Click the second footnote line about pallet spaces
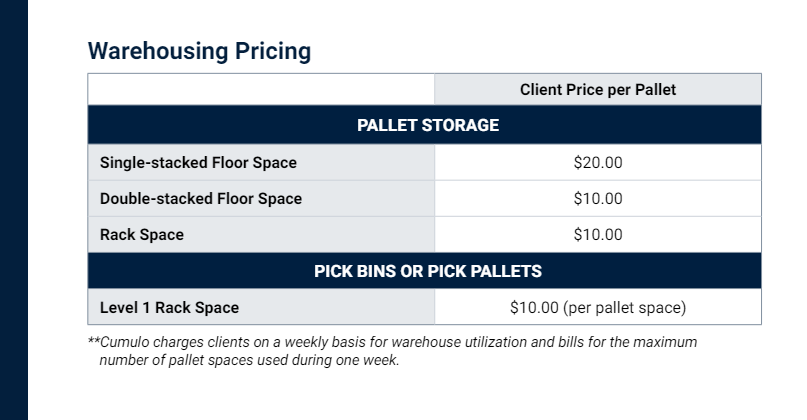807x420 pixels. (249, 360)
